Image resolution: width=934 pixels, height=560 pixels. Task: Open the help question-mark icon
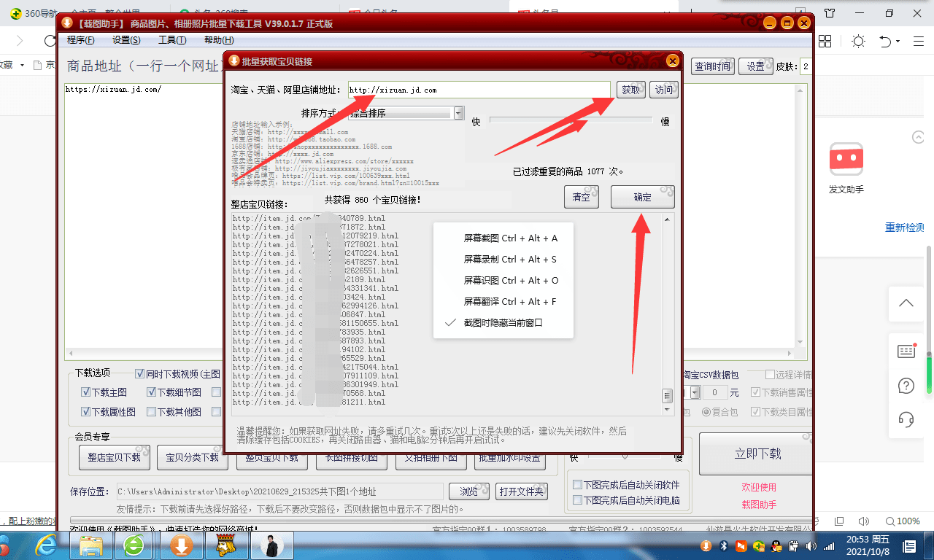click(906, 385)
